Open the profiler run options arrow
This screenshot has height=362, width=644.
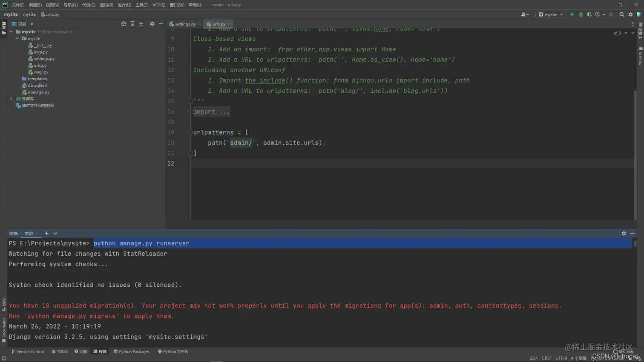point(604,14)
